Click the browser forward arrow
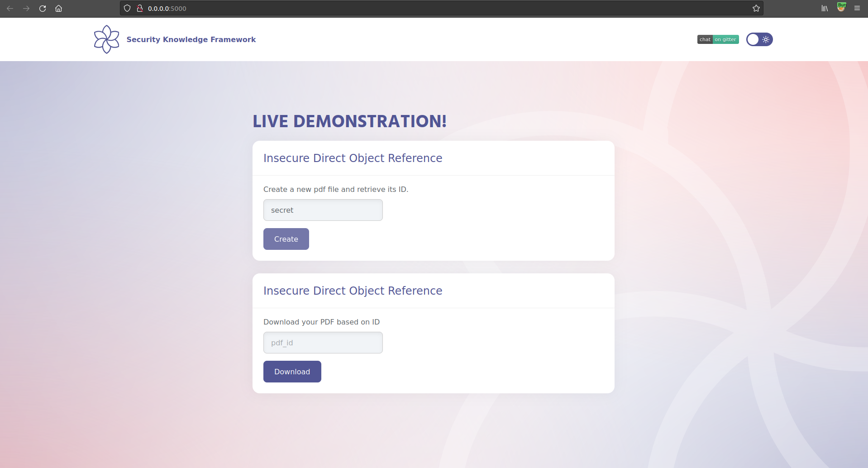 (26, 9)
